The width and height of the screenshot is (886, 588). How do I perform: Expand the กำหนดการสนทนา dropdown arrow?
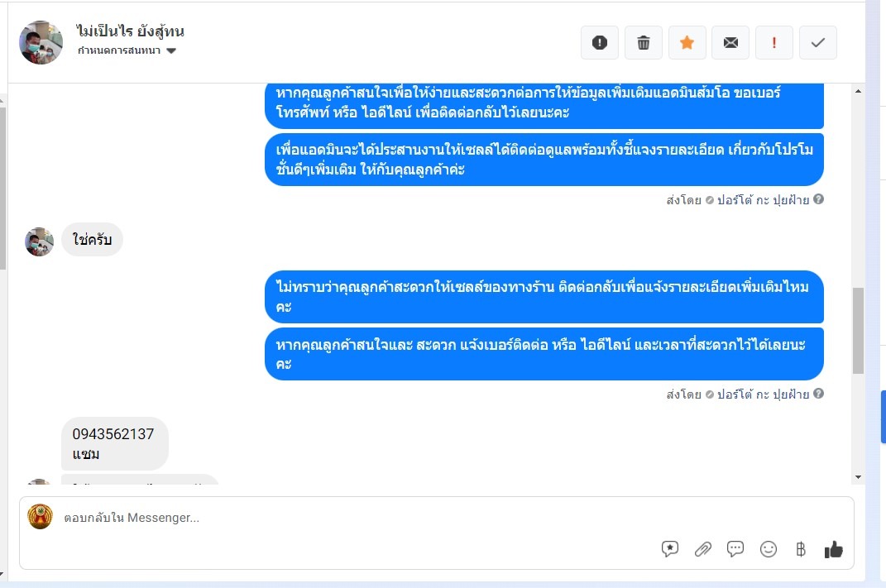[171, 50]
